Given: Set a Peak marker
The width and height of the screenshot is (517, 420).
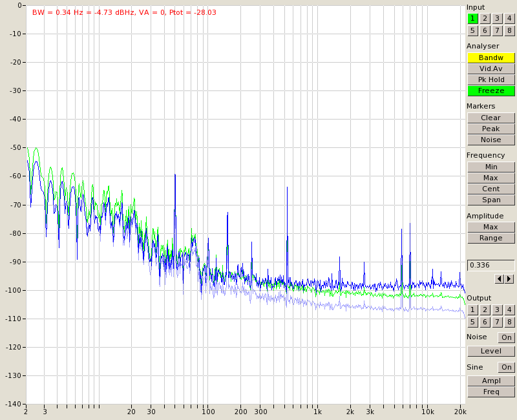Looking at the screenshot, I should (x=491, y=129).
